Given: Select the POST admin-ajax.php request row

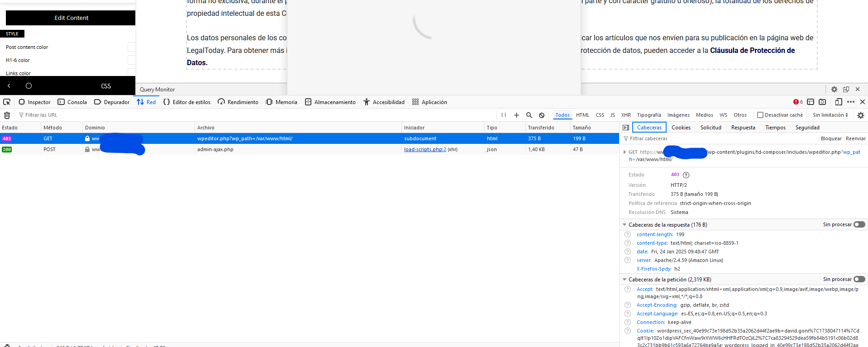Looking at the screenshot, I should coord(310,149).
